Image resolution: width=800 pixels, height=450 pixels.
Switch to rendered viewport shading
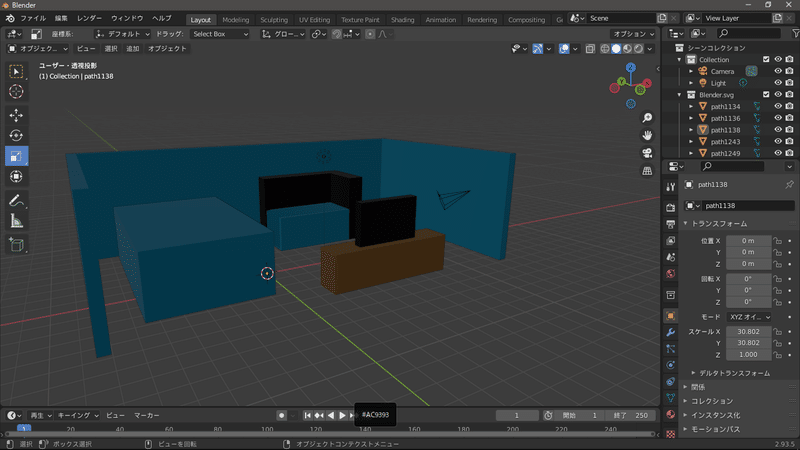pos(639,48)
